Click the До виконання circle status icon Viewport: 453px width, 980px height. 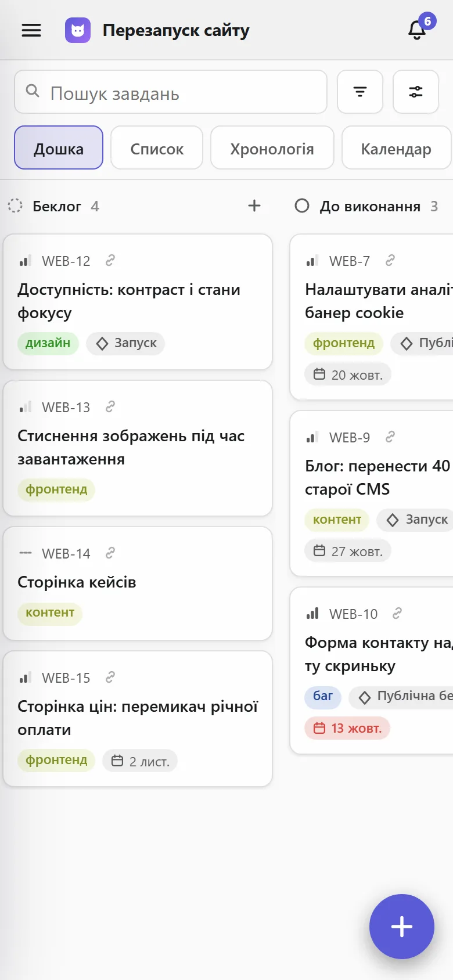[302, 206]
